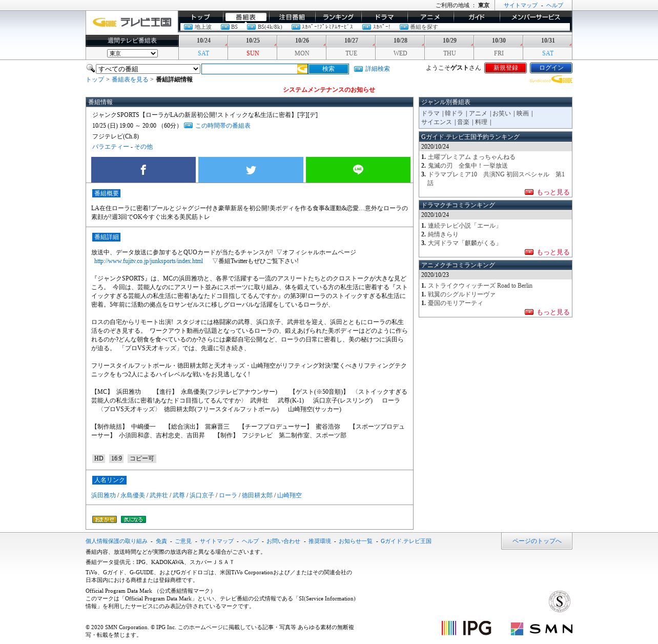Open the システムメンテナンスのお知らせ notice

tap(329, 90)
